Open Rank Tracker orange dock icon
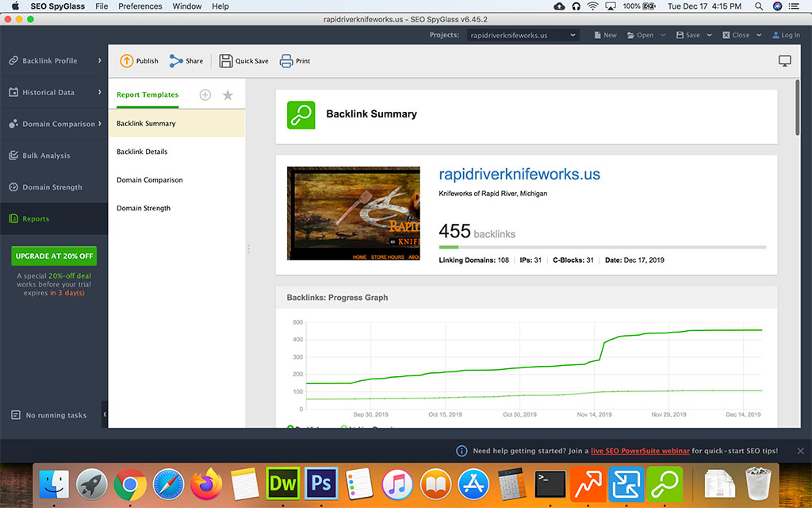 point(588,484)
